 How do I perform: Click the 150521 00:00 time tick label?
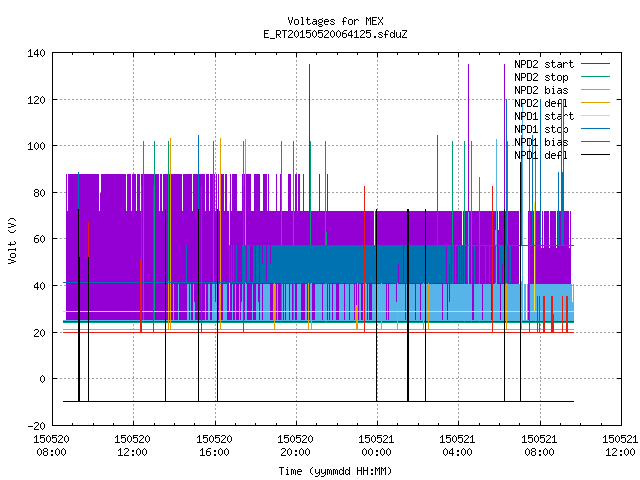click(376, 445)
